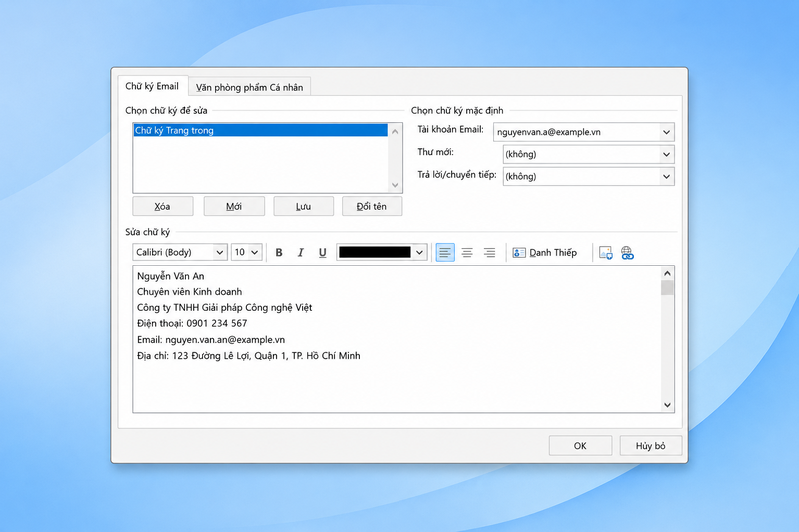Toggle Underline formatting in signature editor
This screenshot has width=799, height=532.
pos(322,252)
